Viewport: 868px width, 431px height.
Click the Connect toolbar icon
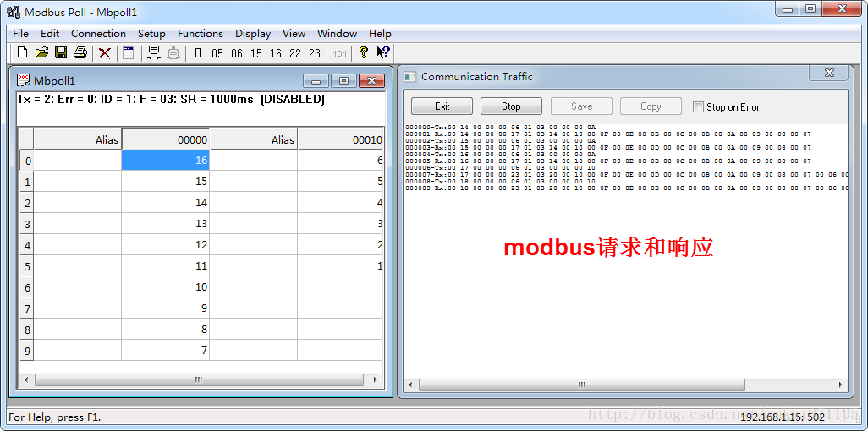coord(154,53)
